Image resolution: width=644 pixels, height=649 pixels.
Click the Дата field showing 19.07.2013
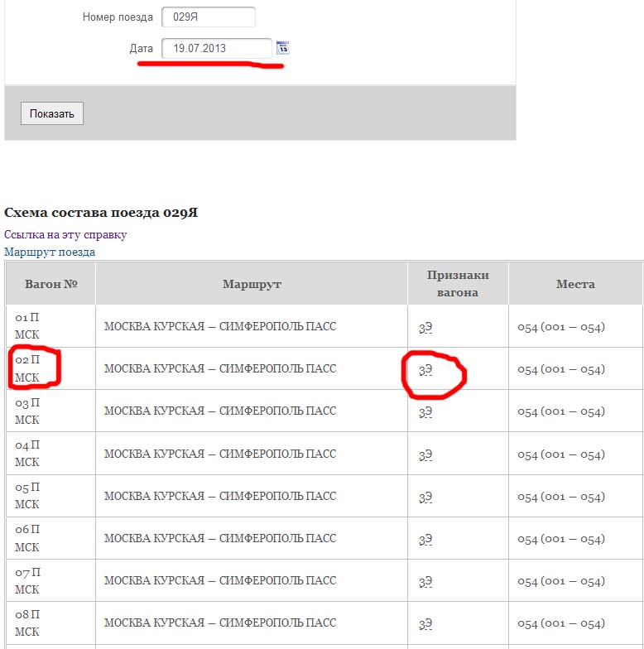coord(216,48)
